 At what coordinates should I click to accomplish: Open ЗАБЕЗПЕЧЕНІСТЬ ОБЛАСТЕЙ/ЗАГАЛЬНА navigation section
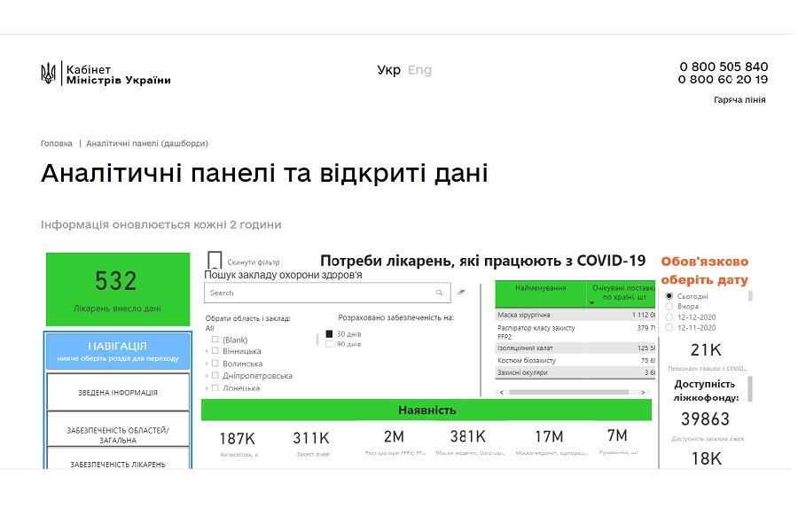pos(118,430)
